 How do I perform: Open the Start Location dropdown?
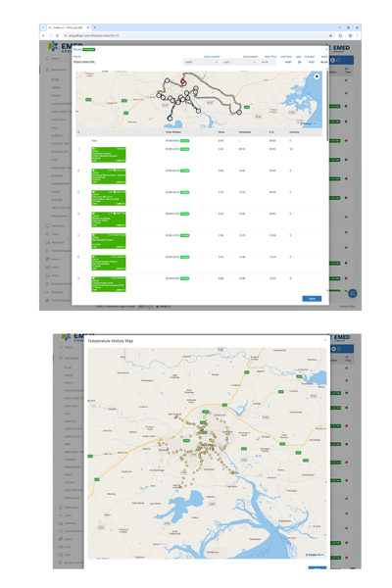201,62
